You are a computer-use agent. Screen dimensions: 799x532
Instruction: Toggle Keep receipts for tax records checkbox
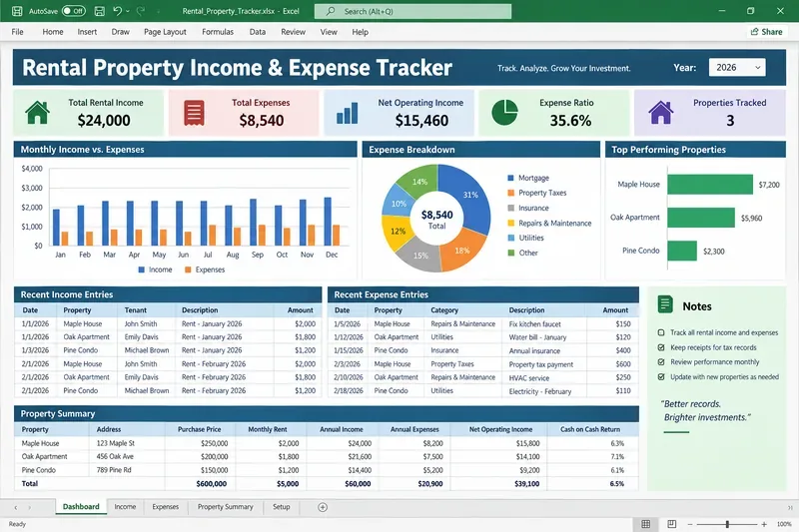pos(661,347)
